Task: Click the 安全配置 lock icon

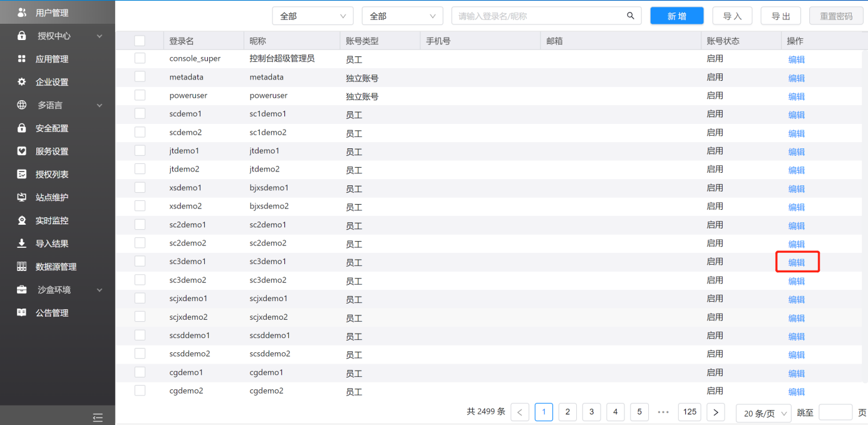Action: click(22, 128)
